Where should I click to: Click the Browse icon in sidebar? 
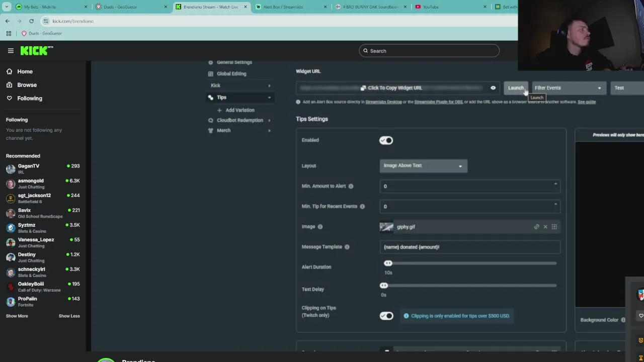coord(9,85)
